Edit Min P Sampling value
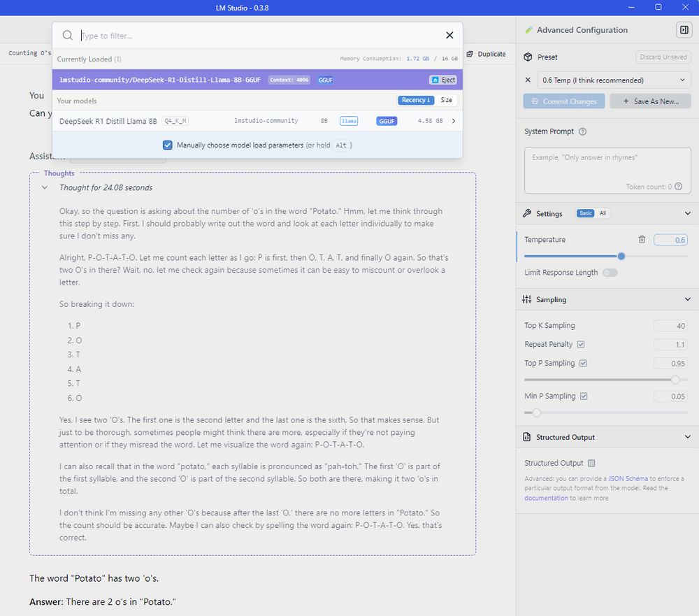The height and width of the screenshot is (616, 699). pos(670,396)
